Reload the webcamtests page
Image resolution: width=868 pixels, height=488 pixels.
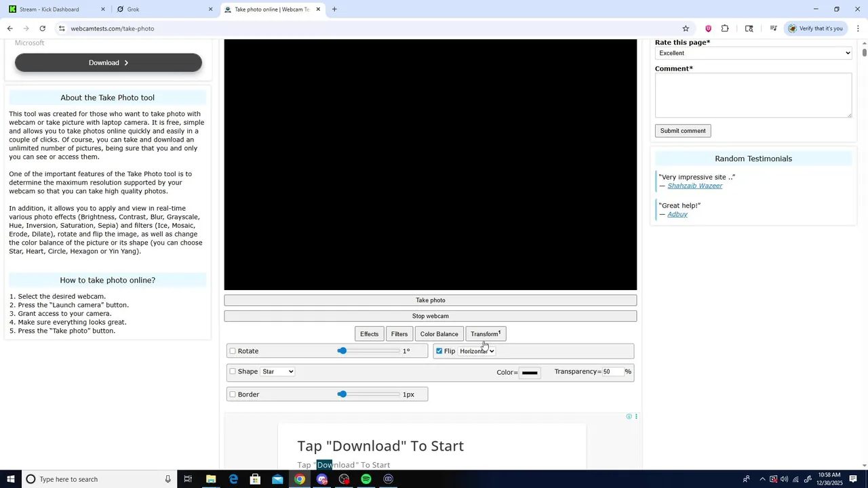click(43, 28)
